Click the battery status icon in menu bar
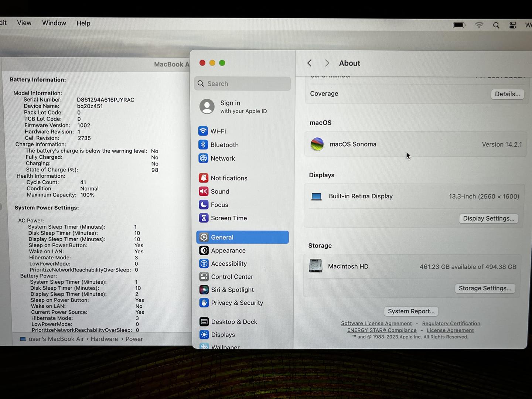The image size is (532, 399). pyautogui.click(x=459, y=25)
